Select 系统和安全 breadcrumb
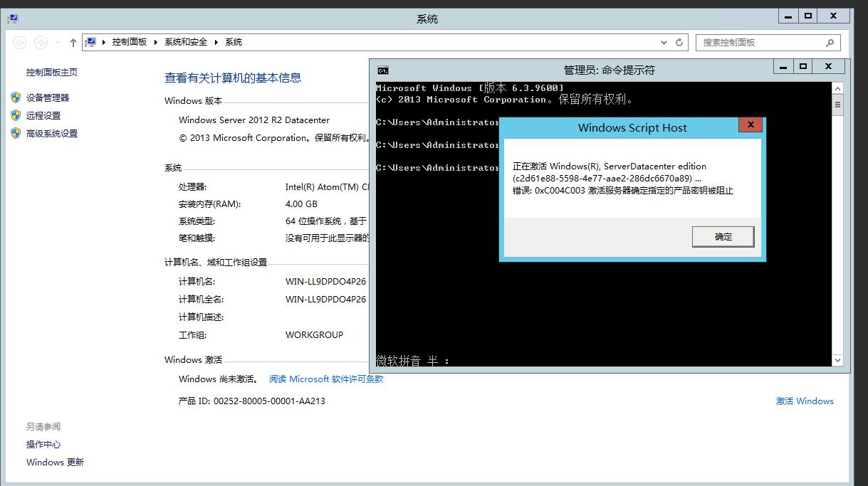The image size is (868, 486). click(186, 42)
